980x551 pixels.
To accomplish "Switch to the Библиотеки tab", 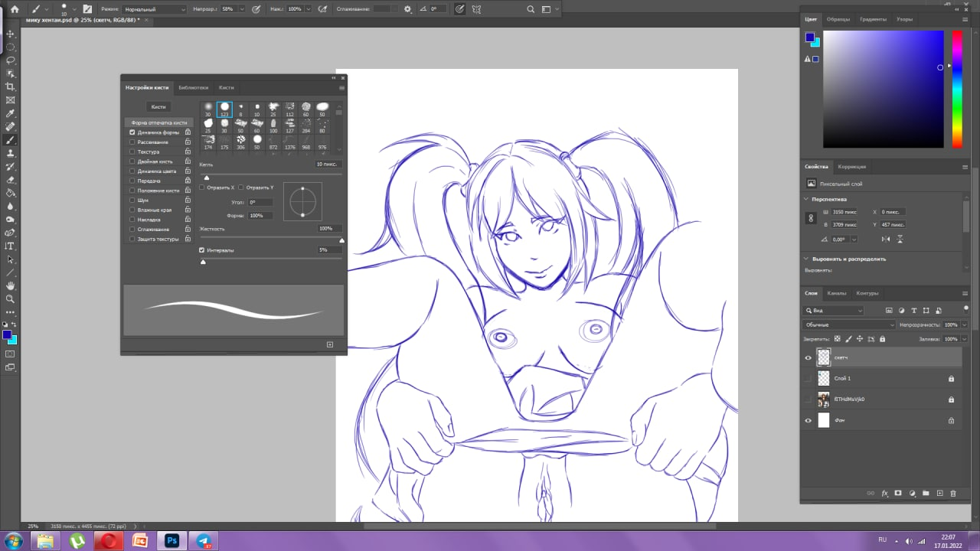I will [193, 87].
